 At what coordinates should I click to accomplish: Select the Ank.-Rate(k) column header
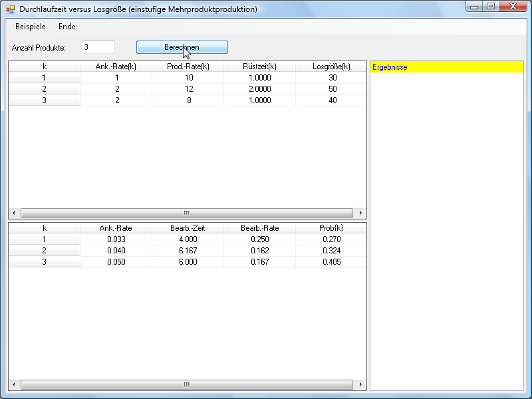pos(116,66)
